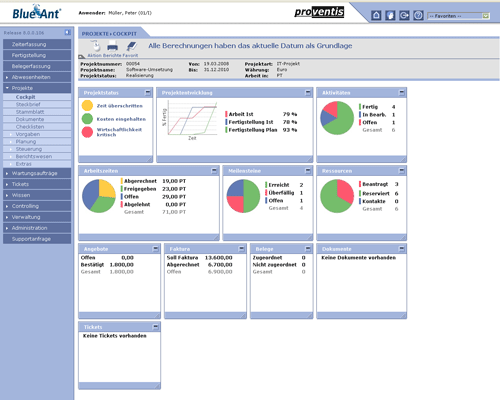Image resolution: width=500 pixels, height=400 pixels.
Task: Expand the Steuerung submenu
Action: coord(37,149)
